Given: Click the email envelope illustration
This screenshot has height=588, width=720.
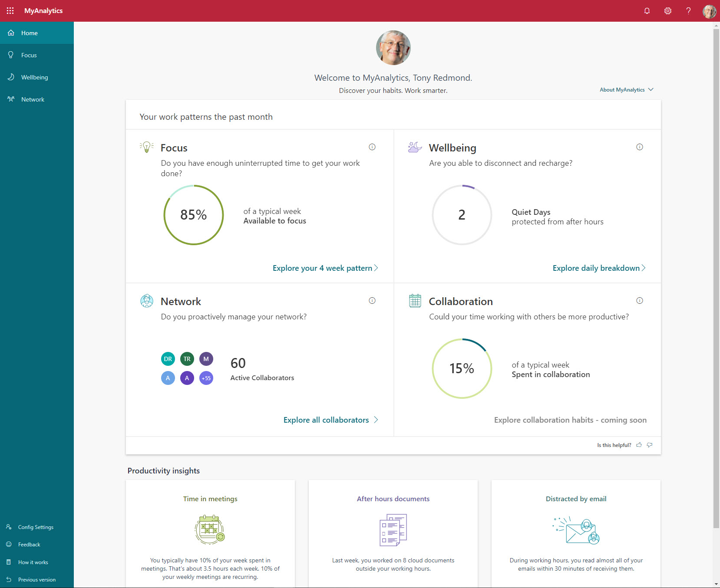Looking at the screenshot, I should [576, 530].
